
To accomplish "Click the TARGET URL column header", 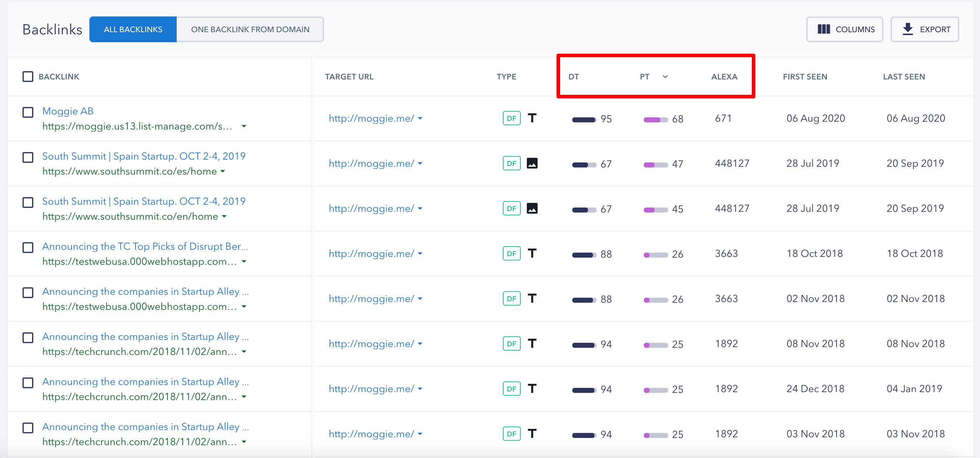I will (349, 77).
